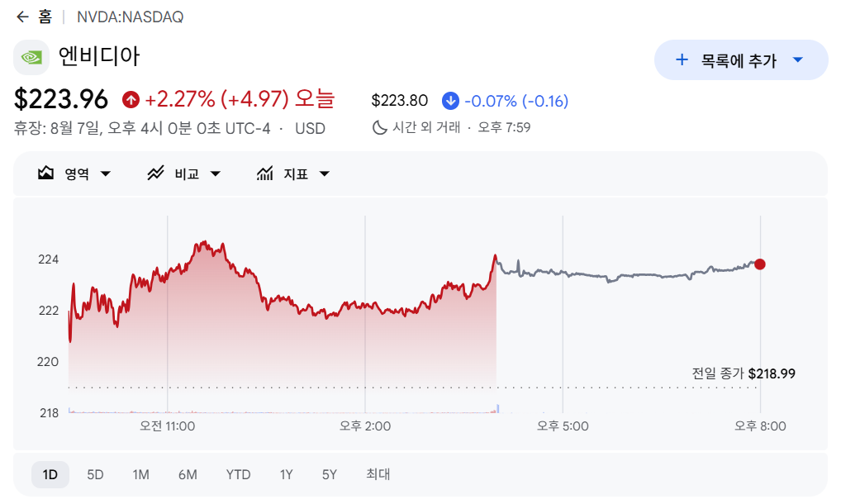Select the YTD range tab

(x=238, y=474)
